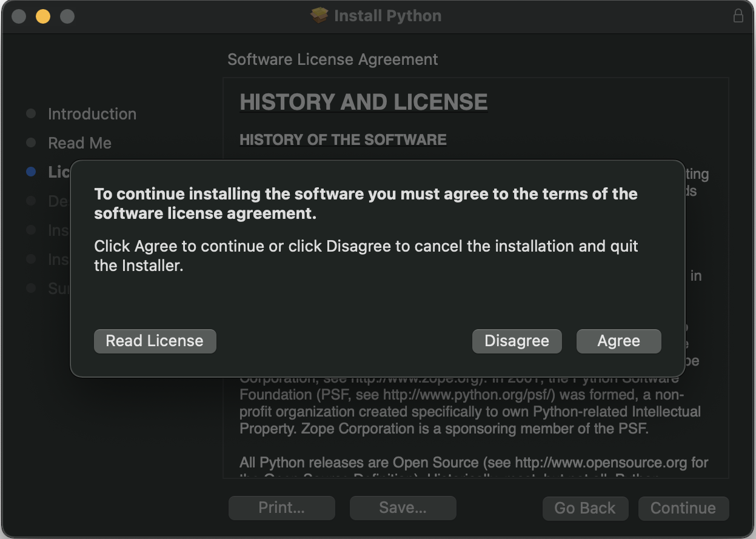
Task: Select the Introduction step in the sidebar
Action: [x=92, y=114]
